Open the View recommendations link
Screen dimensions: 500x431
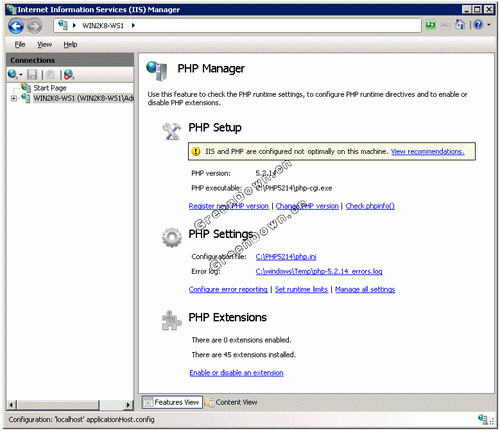pyautogui.click(x=428, y=152)
